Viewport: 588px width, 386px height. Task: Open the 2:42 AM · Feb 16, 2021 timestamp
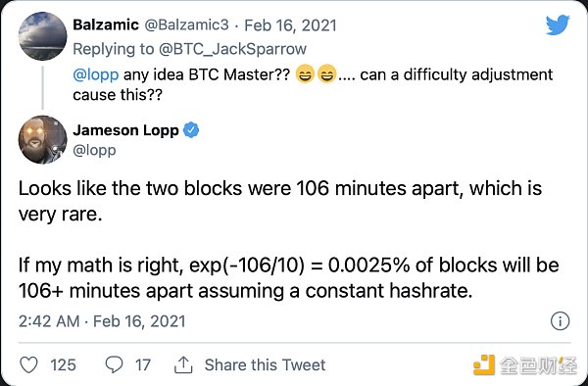pyautogui.click(x=102, y=321)
